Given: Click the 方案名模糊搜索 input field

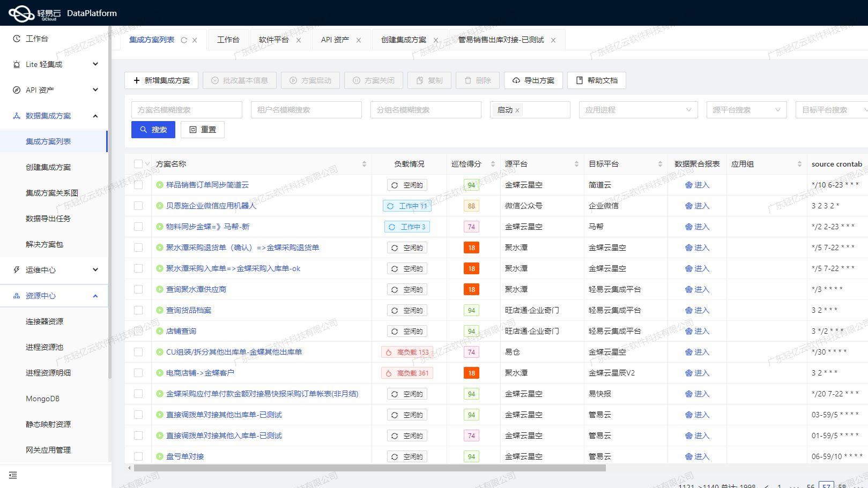Looking at the screenshot, I should pyautogui.click(x=187, y=110).
